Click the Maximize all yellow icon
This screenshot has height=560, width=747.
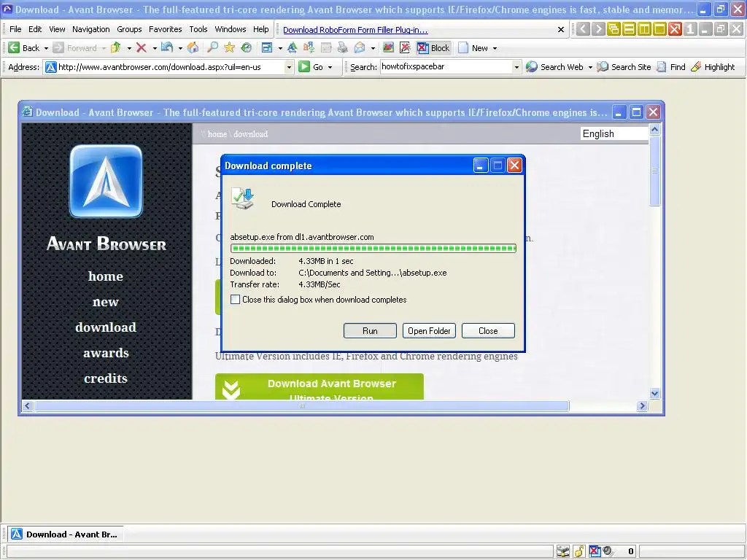pos(659,29)
